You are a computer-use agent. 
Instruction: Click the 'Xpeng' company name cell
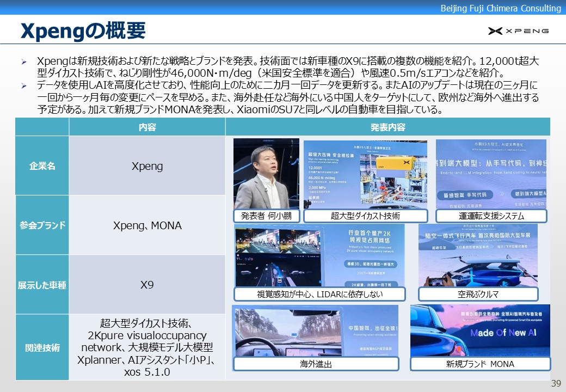(147, 166)
